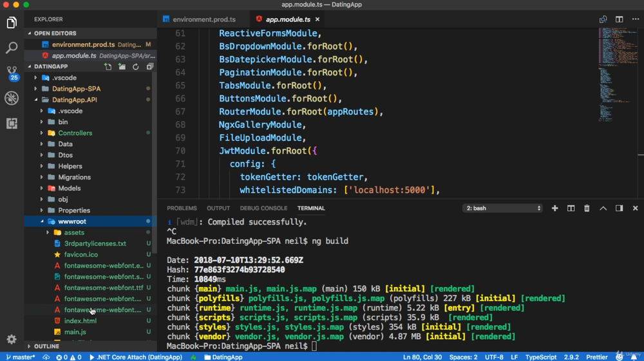
Task: Open the PROBLEMS panel tab
Action: [182, 208]
